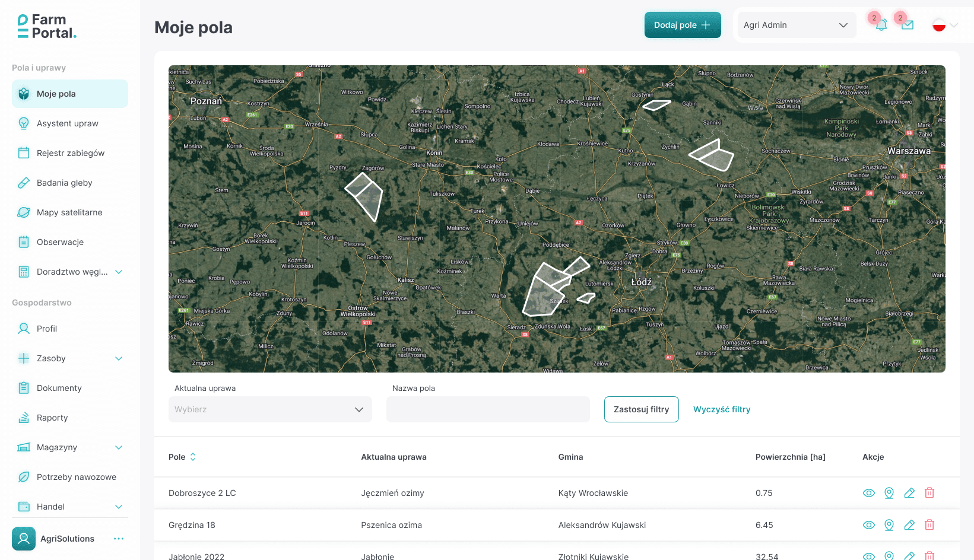Open the messages envelope icon
Screen dimensions: 974x560
[x=907, y=25]
